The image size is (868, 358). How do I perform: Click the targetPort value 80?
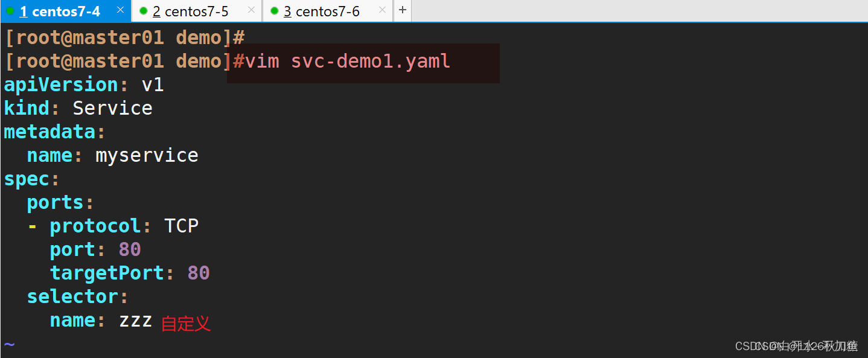pyautogui.click(x=199, y=273)
